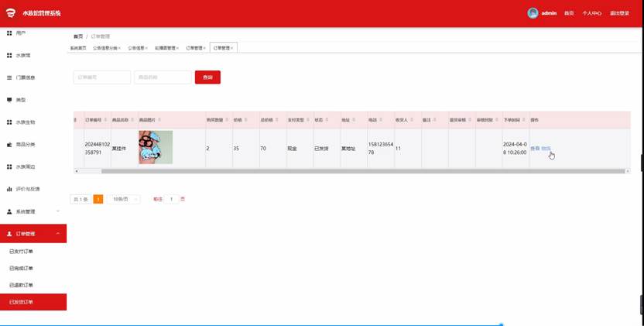Click the 2024-04-08 10:26:00 time cell
The image size is (644, 326).
pyautogui.click(x=516, y=149)
